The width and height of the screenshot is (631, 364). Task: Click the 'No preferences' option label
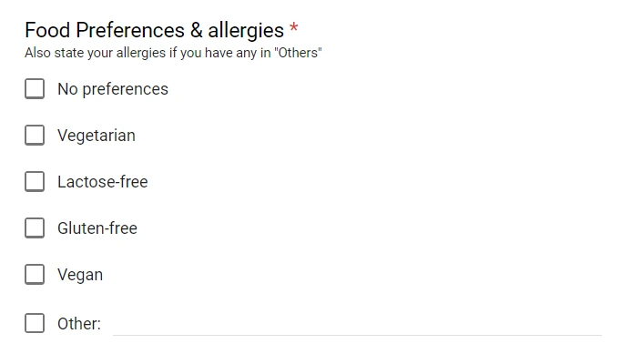[113, 89]
